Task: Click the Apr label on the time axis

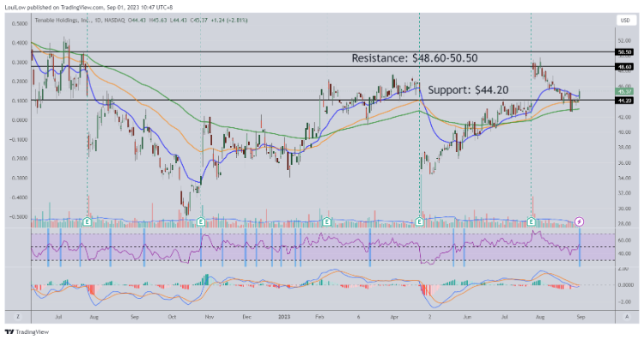Action: click(394, 317)
